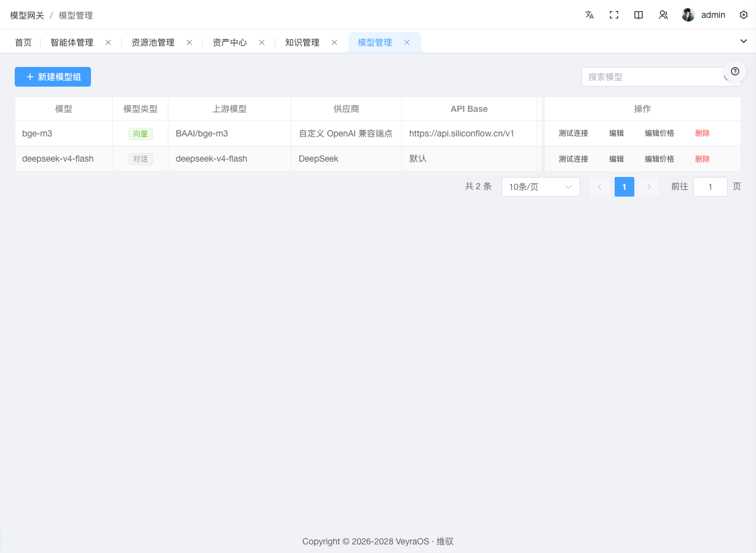
Task: Close the 智能体管理 tab
Action: pos(108,42)
